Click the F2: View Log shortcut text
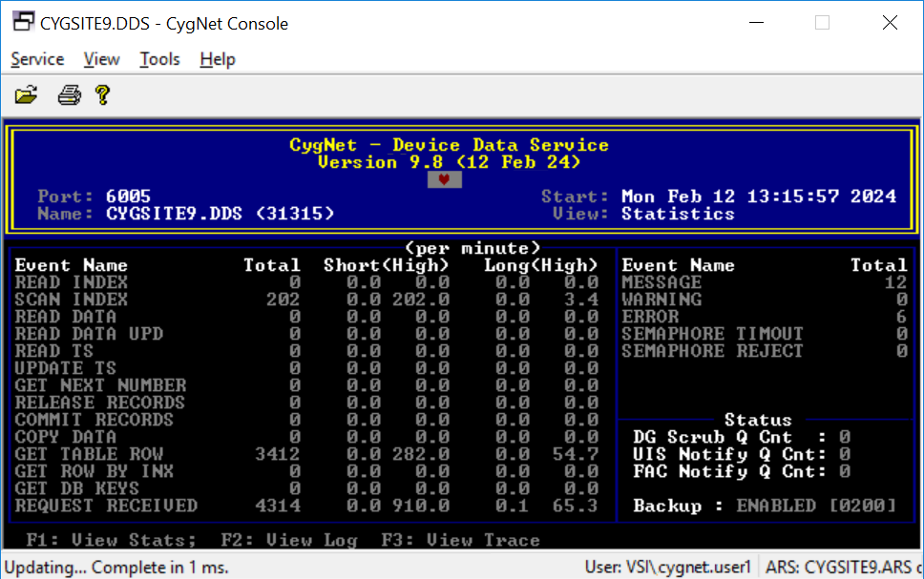 pos(288,540)
